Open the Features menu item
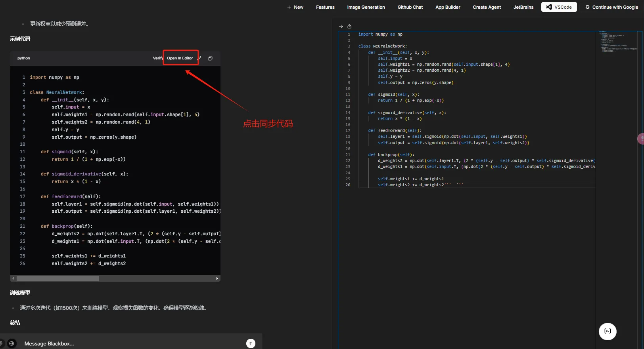 (x=325, y=7)
